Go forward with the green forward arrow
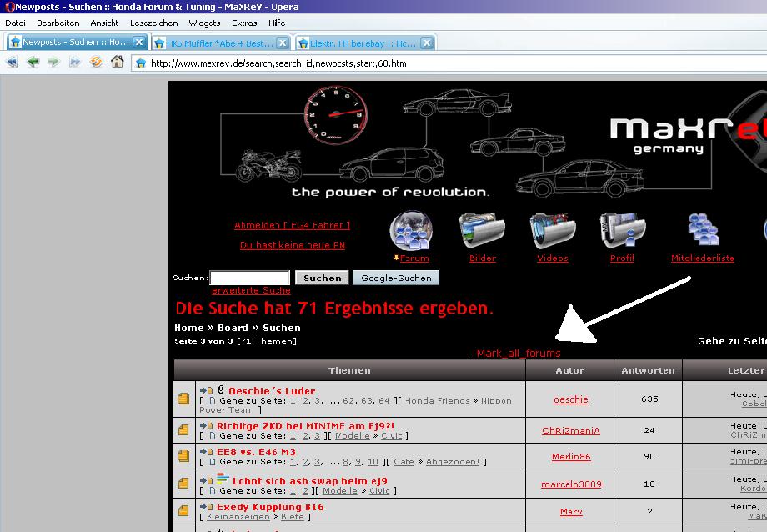767x532 pixels. tap(53, 63)
